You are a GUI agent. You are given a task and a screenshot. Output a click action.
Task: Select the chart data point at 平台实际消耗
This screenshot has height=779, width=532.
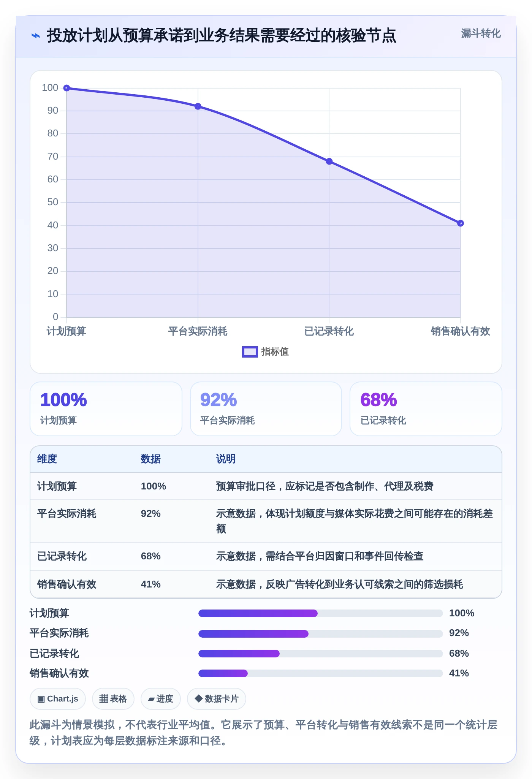coord(198,106)
